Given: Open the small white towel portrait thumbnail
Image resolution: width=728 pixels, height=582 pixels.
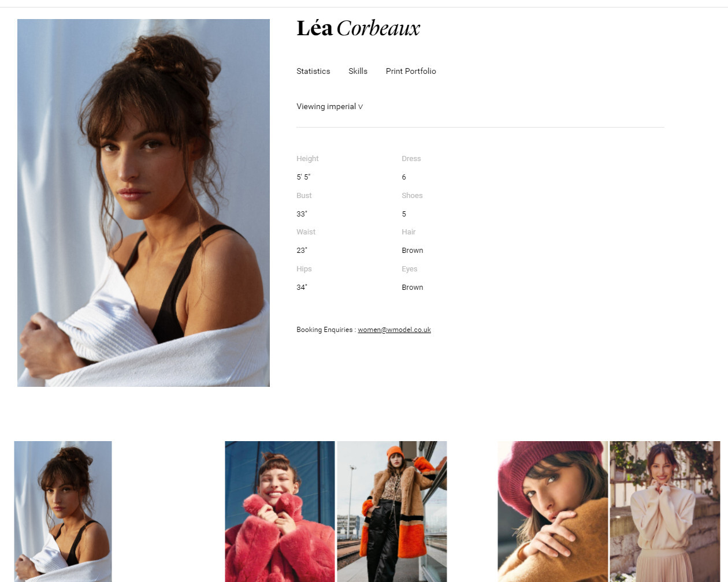Looking at the screenshot, I should coord(63,512).
